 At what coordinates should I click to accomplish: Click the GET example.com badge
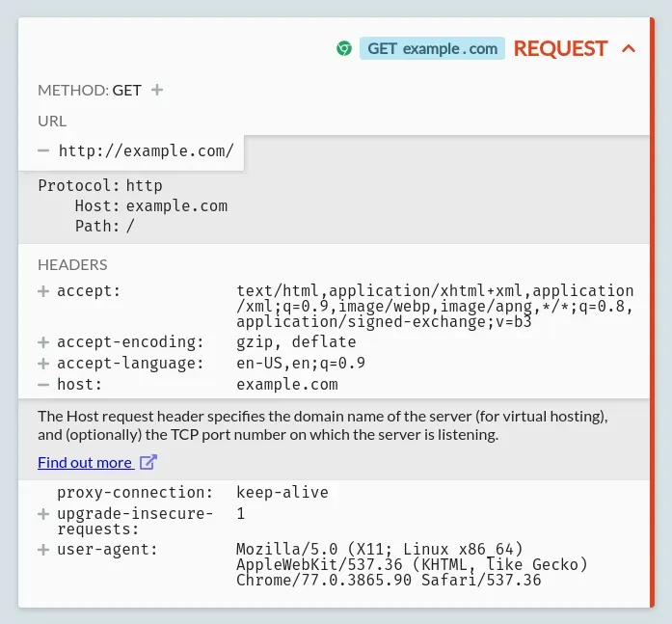[432, 48]
